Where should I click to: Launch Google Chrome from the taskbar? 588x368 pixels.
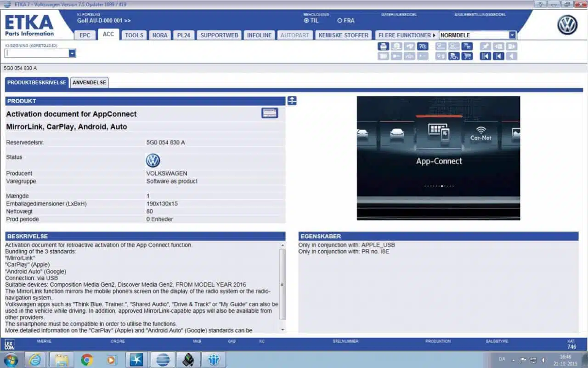pyautogui.click(x=87, y=360)
